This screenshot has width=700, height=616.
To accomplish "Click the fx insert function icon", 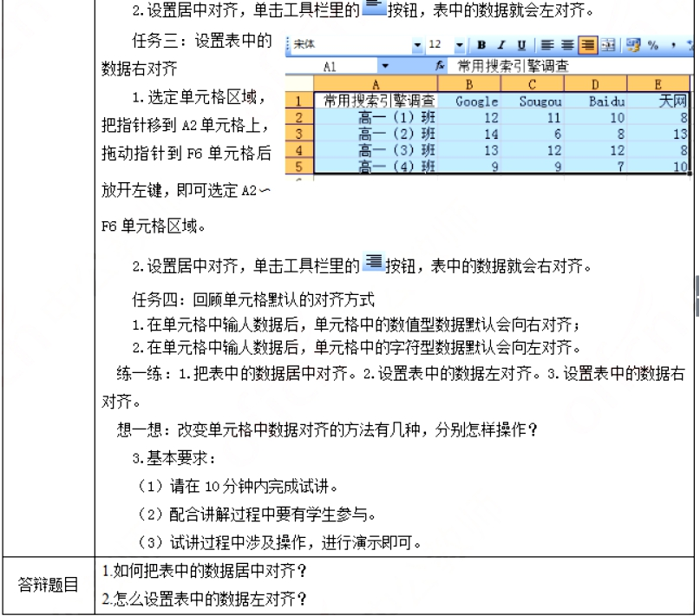I will coord(440,66).
